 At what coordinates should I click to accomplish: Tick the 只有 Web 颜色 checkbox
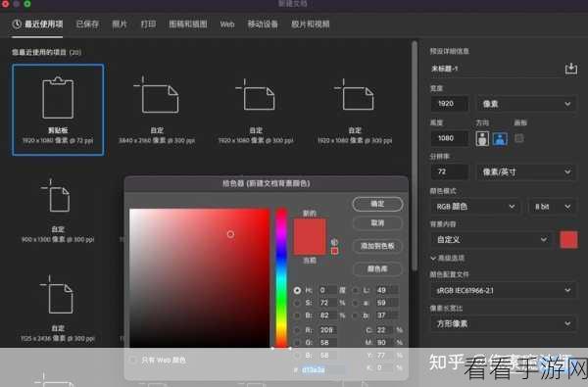133,360
